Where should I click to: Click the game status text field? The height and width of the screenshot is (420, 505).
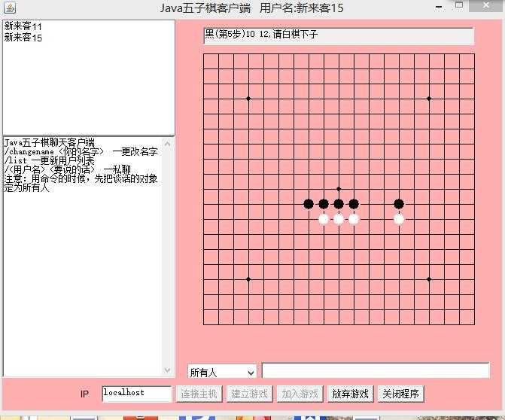point(339,35)
